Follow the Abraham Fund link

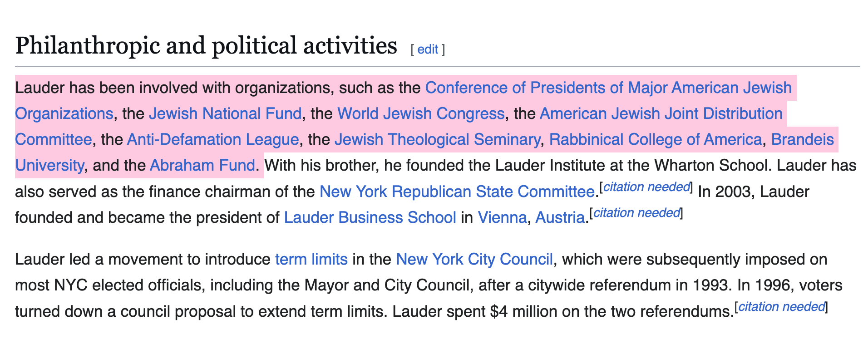tap(202, 165)
